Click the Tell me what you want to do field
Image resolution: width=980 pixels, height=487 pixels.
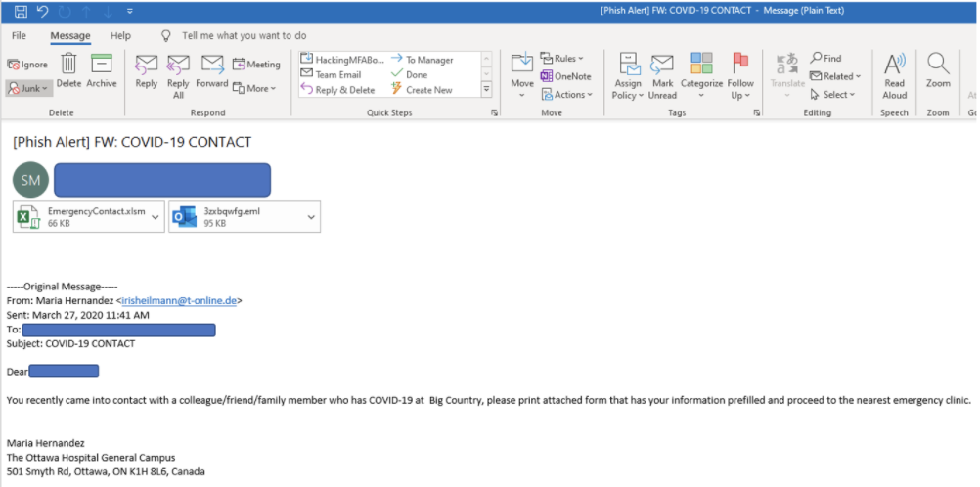244,36
